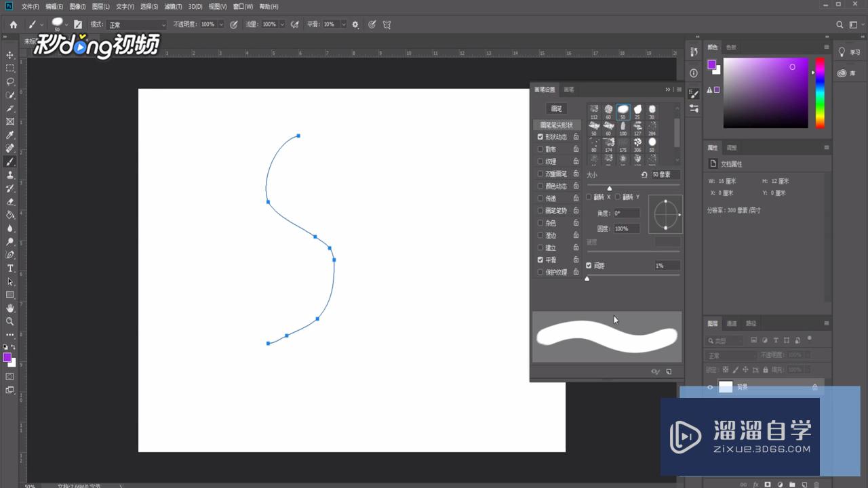Select the Paint Bucket fill tool
The image size is (868, 488).
10,215
